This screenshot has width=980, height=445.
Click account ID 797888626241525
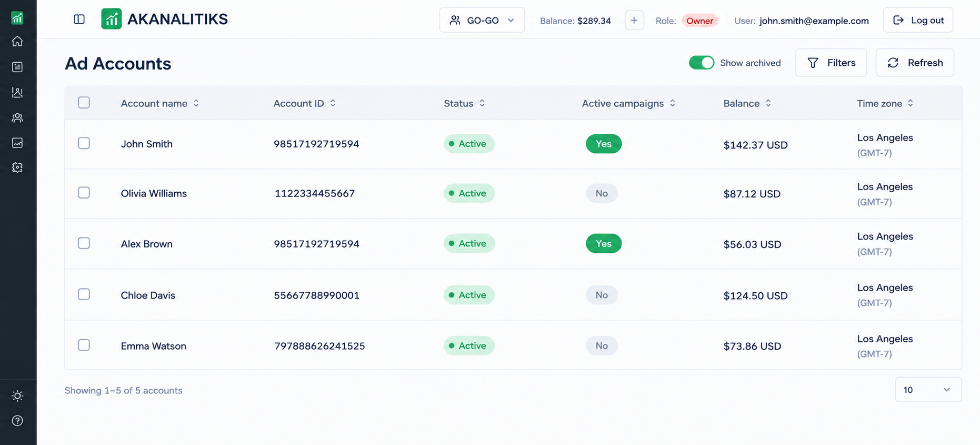click(x=319, y=346)
